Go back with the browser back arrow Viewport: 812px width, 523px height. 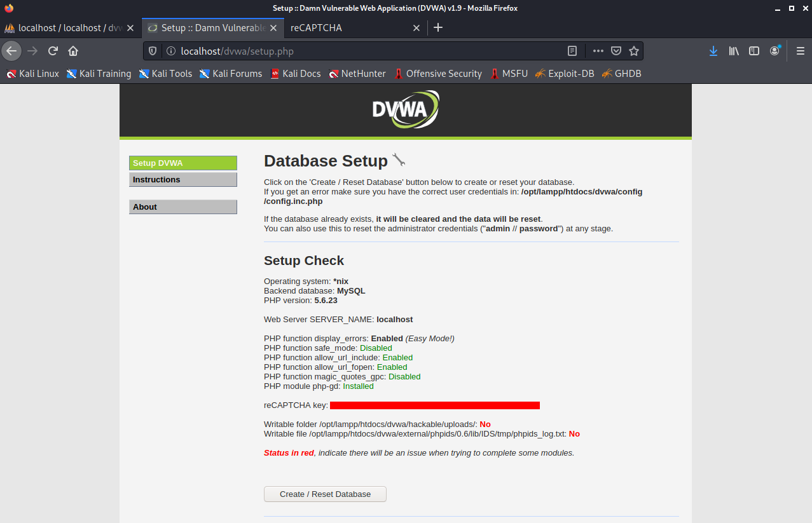click(x=11, y=51)
